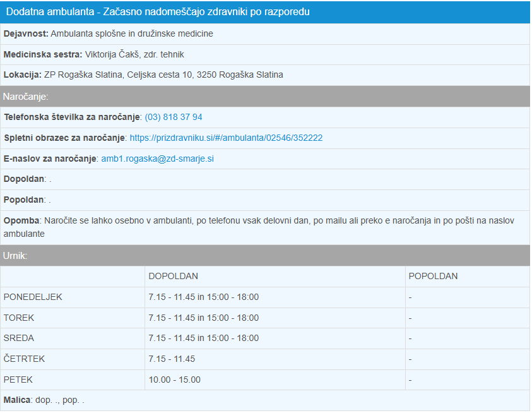
Task: Click the POPOLDAN column header
Action: click(433, 276)
